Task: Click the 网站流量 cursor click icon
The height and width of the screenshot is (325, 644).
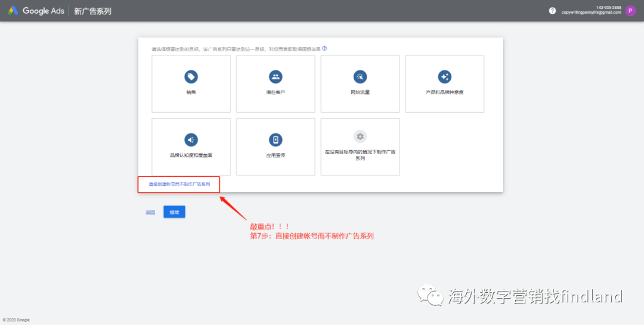Action: (x=360, y=76)
